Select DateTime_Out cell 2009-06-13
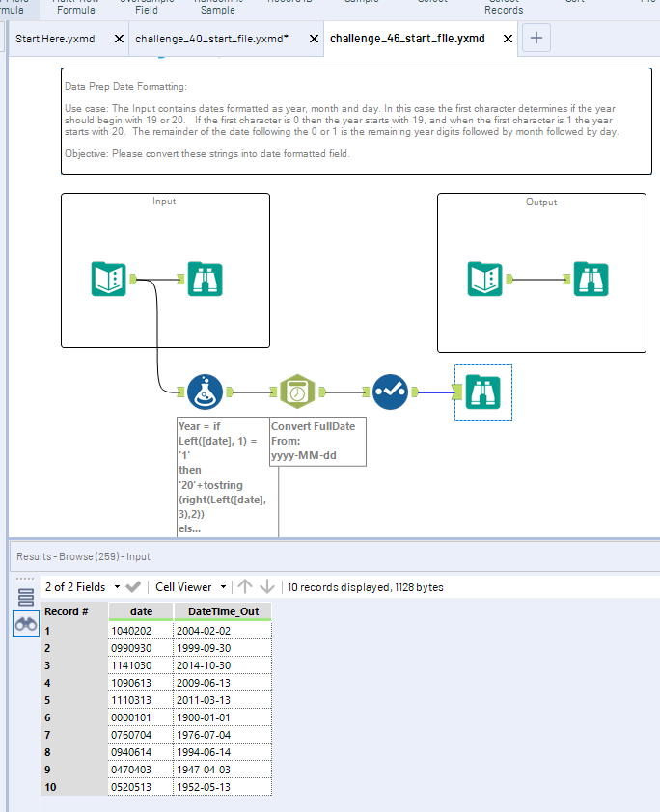The width and height of the screenshot is (660, 812). click(x=223, y=683)
